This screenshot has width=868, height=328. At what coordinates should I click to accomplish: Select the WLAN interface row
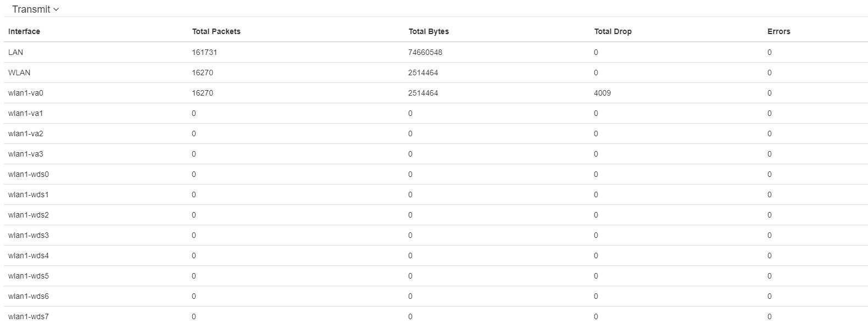[x=19, y=73]
